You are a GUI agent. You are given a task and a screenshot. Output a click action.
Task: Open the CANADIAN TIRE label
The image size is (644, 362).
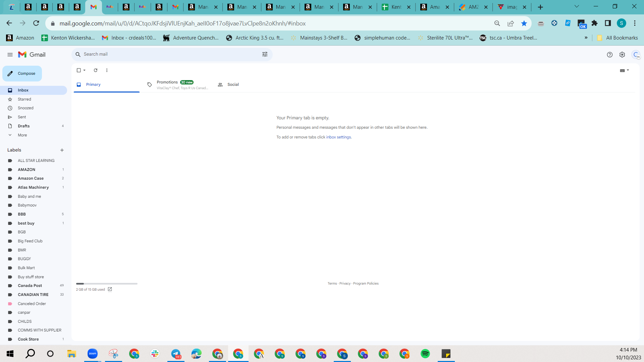(34, 295)
